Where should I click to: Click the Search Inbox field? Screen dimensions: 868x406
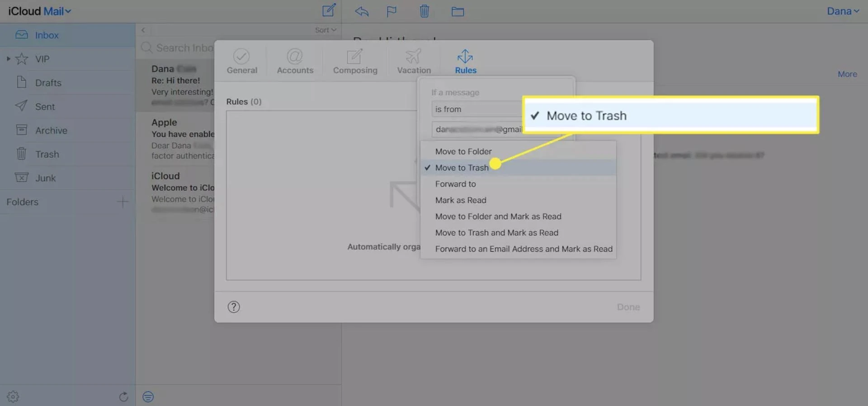pyautogui.click(x=176, y=47)
